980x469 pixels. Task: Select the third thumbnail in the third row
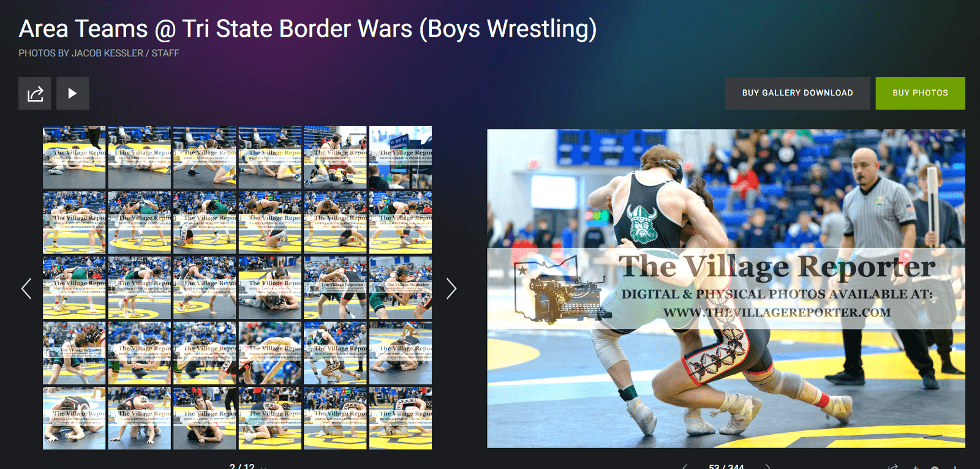205,288
